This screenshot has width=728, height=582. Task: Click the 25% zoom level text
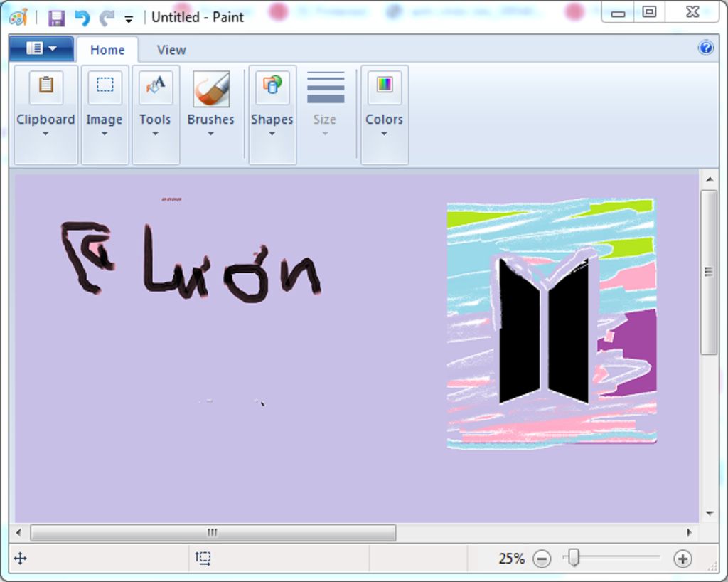pos(511,559)
